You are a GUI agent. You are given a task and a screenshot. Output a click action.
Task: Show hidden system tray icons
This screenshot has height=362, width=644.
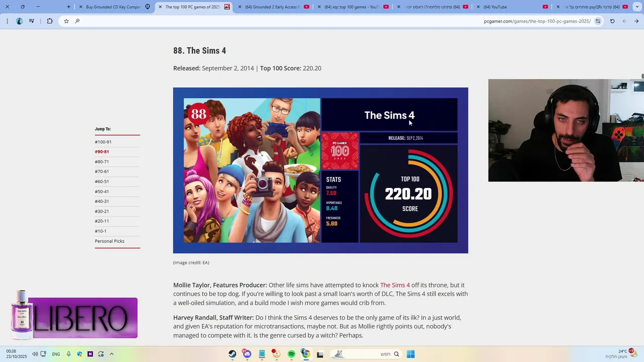[112, 354]
